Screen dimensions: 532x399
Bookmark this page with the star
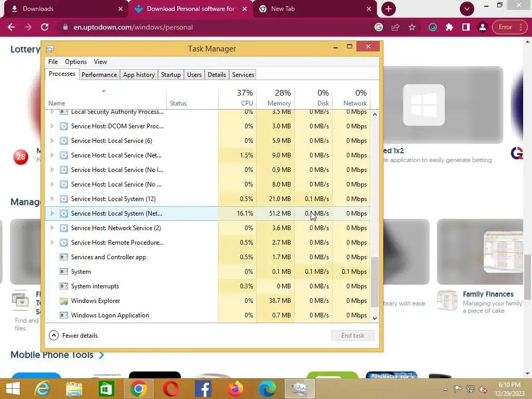412,27
